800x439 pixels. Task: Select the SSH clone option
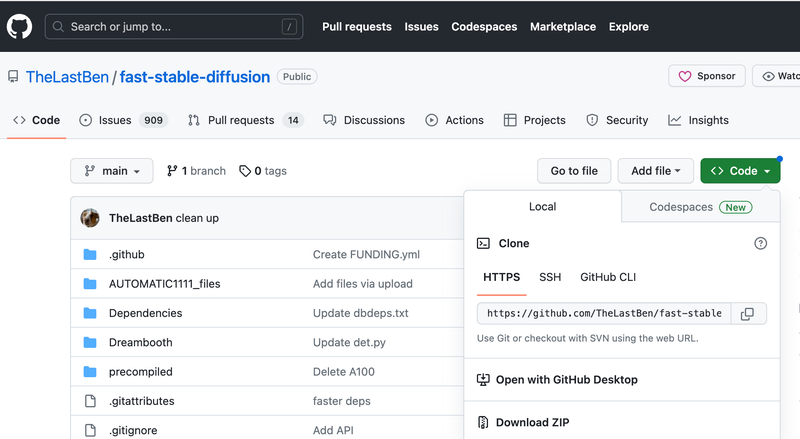pyautogui.click(x=550, y=277)
